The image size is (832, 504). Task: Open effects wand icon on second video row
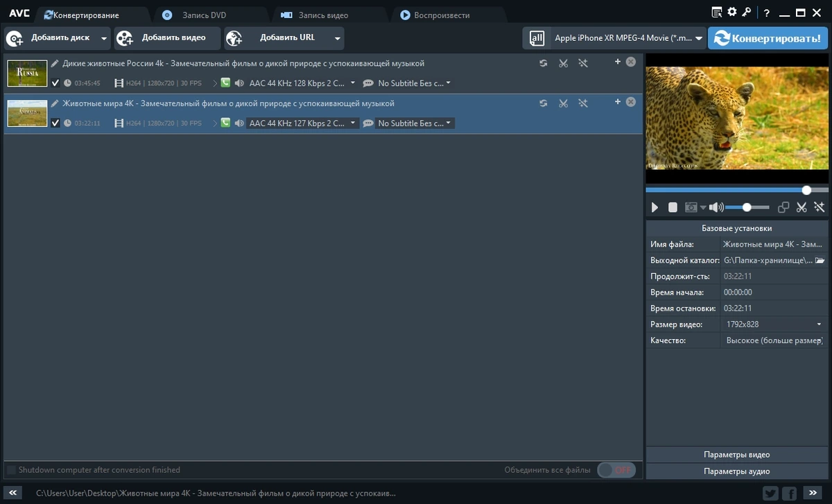[583, 103]
